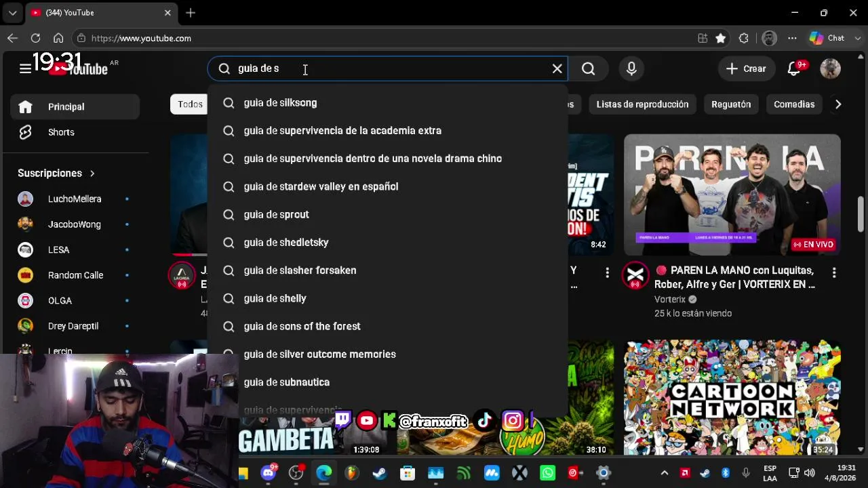Select the Reguetón filter chip

[731, 104]
